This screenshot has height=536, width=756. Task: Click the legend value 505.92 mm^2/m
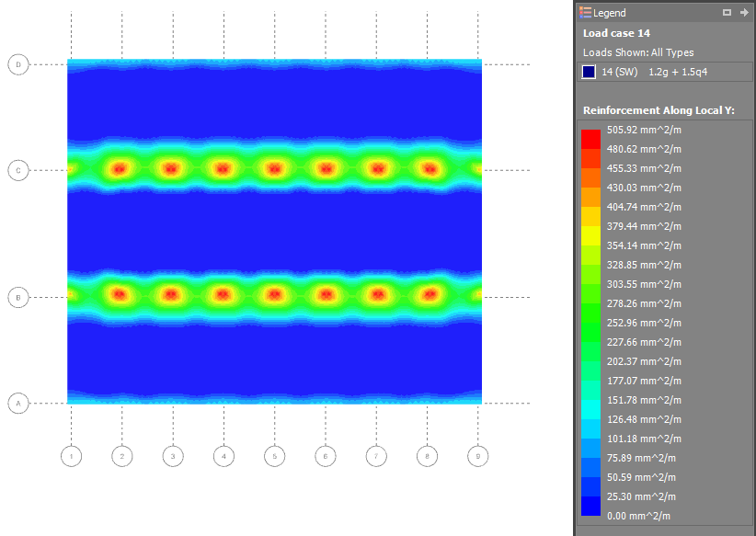644,130
